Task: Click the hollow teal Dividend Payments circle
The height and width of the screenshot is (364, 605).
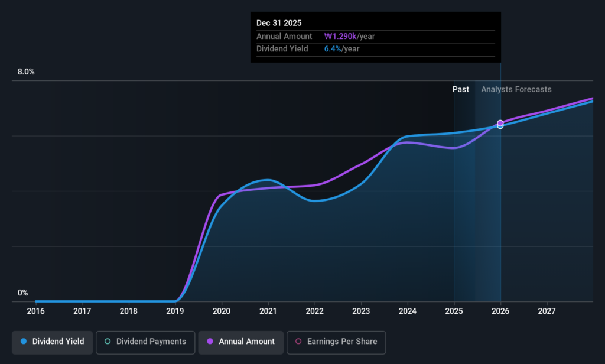Action: pos(108,341)
